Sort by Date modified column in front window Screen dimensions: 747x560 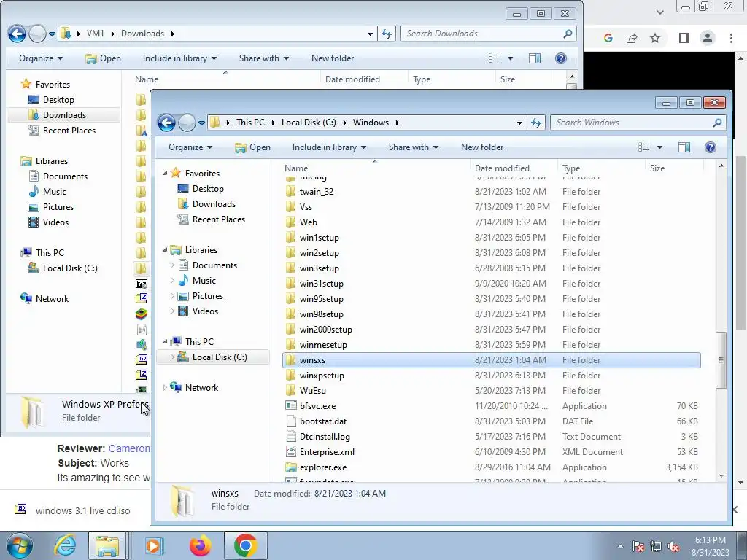coord(514,168)
